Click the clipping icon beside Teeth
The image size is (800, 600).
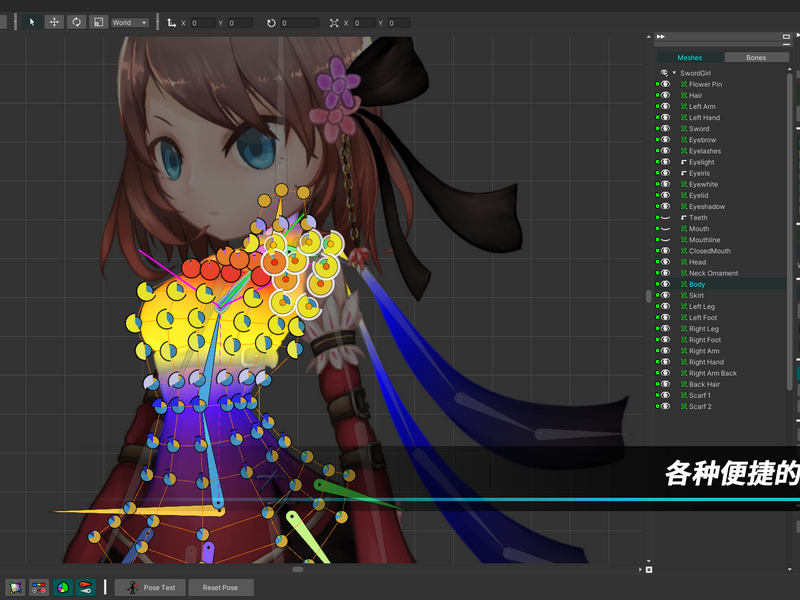pyautogui.click(x=684, y=217)
